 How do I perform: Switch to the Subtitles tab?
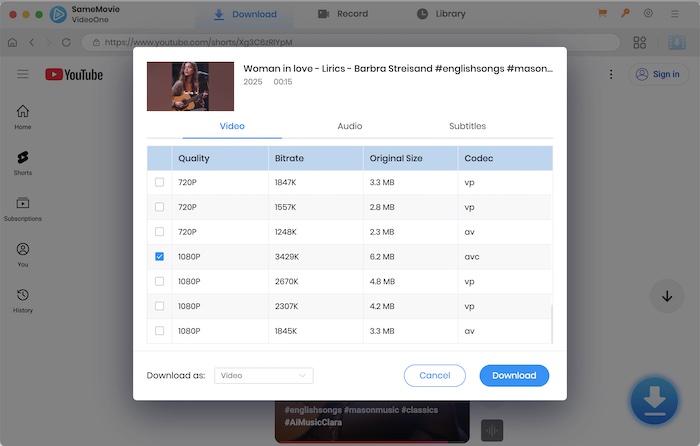(x=467, y=126)
